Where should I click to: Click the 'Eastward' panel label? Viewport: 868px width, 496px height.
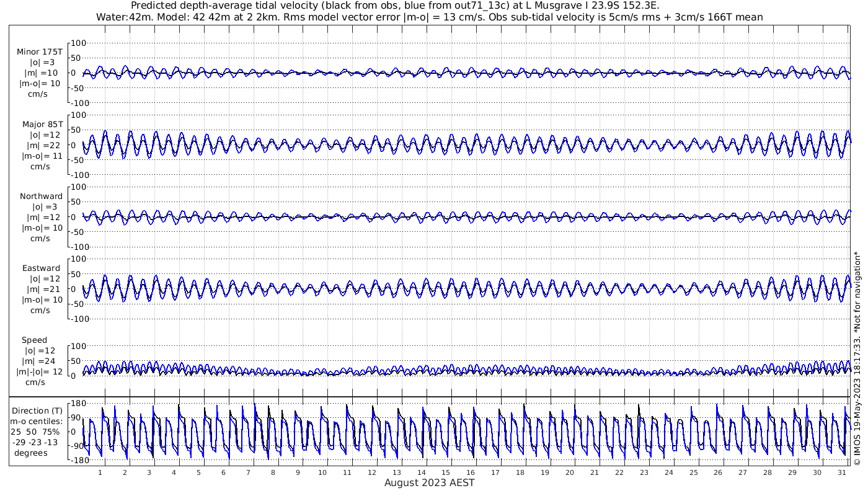pos(41,268)
